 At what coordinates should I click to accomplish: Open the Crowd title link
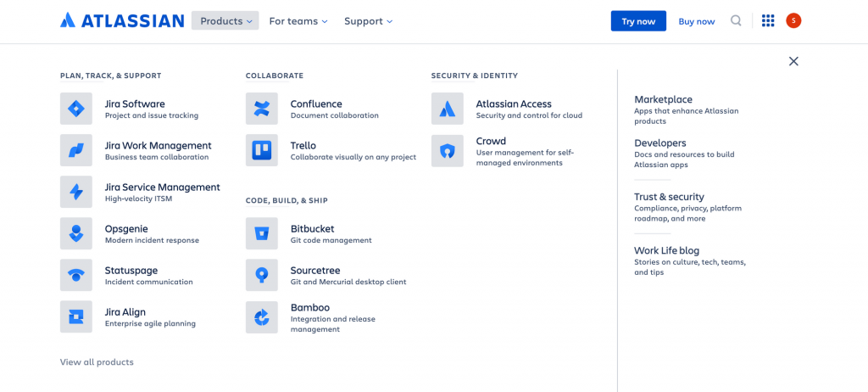pyautogui.click(x=491, y=141)
